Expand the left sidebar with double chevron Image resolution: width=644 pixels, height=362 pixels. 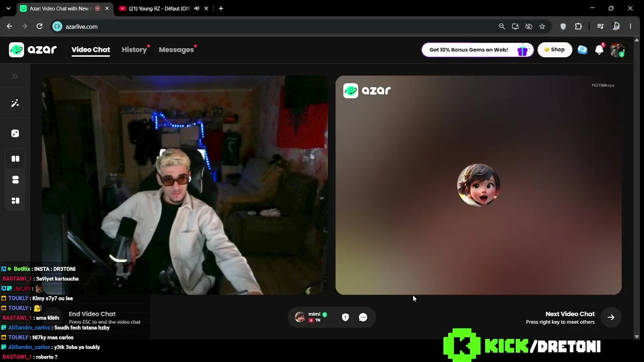(x=15, y=76)
